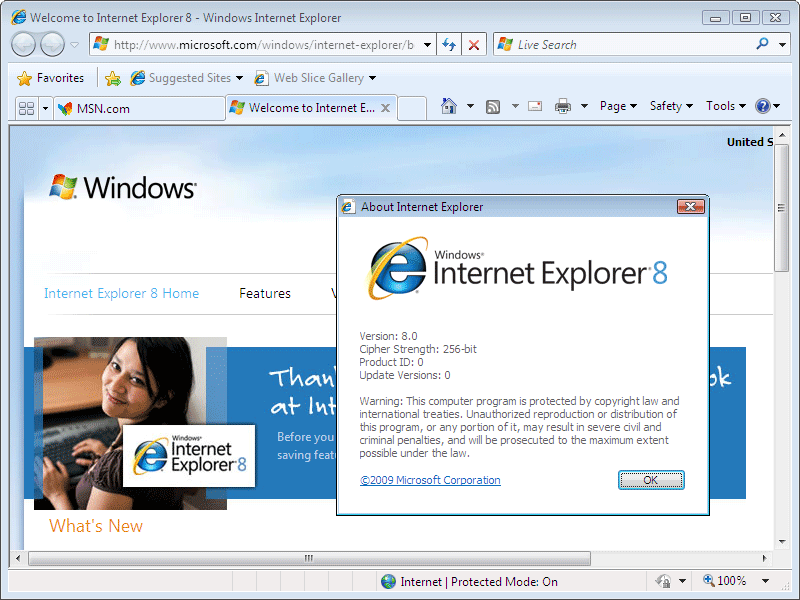Select the Add to Favorites Bar icon
Image resolution: width=800 pixels, height=600 pixels.
coord(113,77)
